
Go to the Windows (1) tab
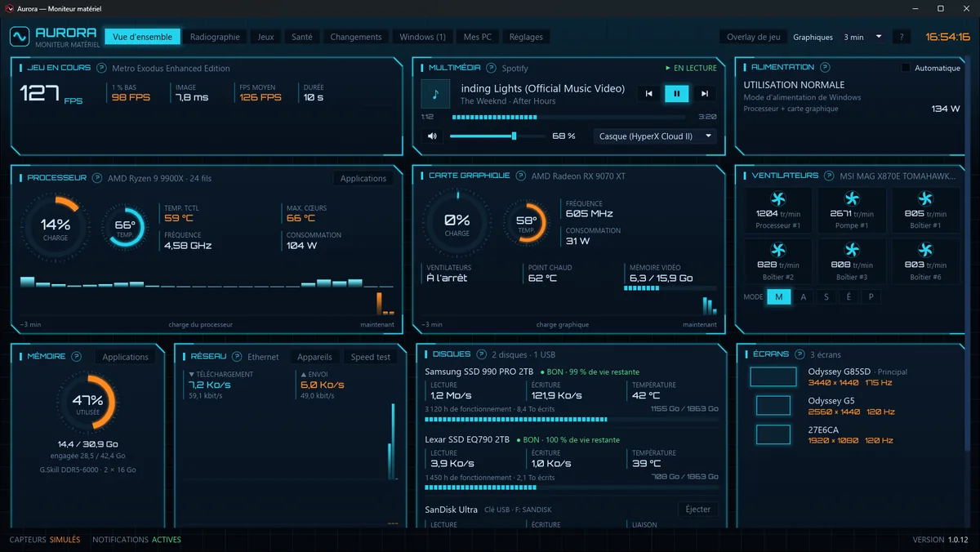(x=422, y=37)
